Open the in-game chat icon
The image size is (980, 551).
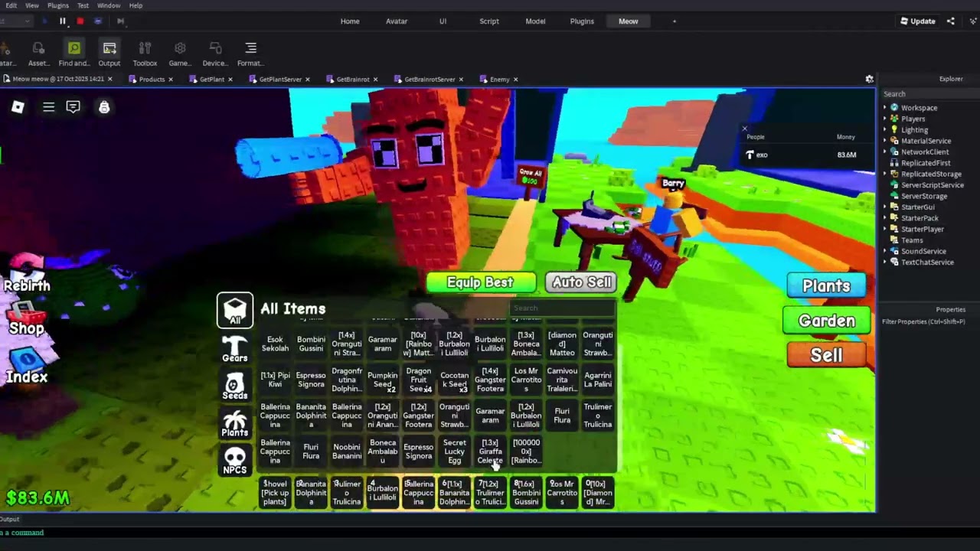(73, 108)
